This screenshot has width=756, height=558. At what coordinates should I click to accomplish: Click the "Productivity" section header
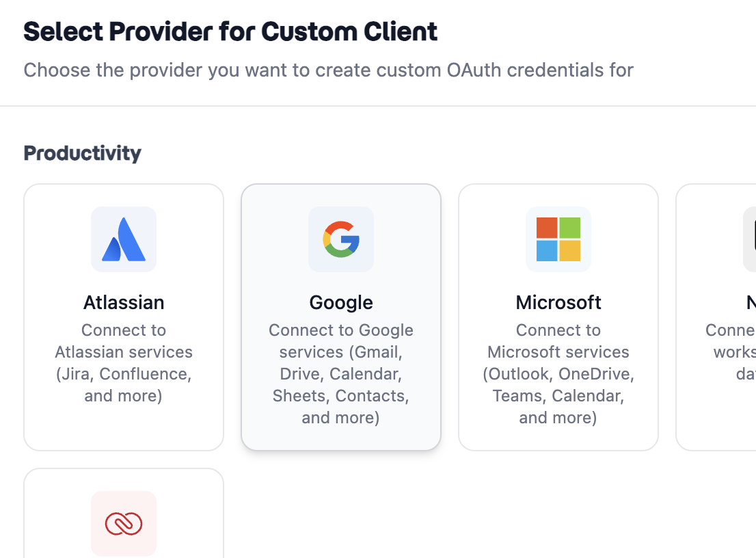tap(82, 153)
